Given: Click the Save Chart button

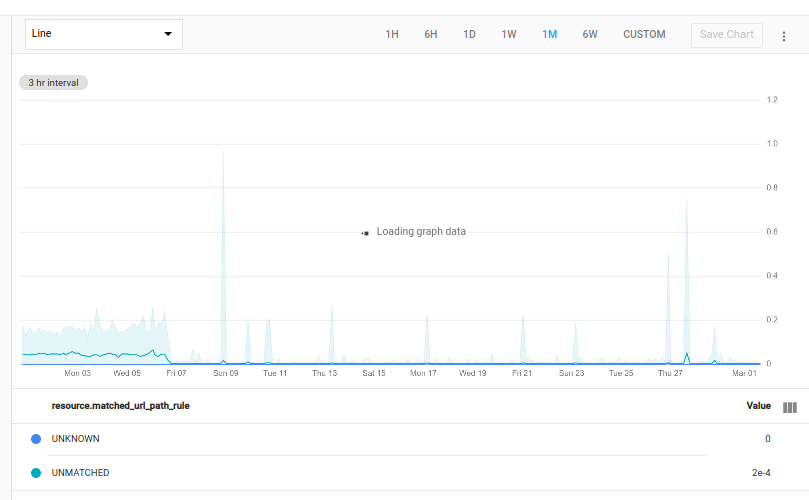Looking at the screenshot, I should tap(726, 34).
